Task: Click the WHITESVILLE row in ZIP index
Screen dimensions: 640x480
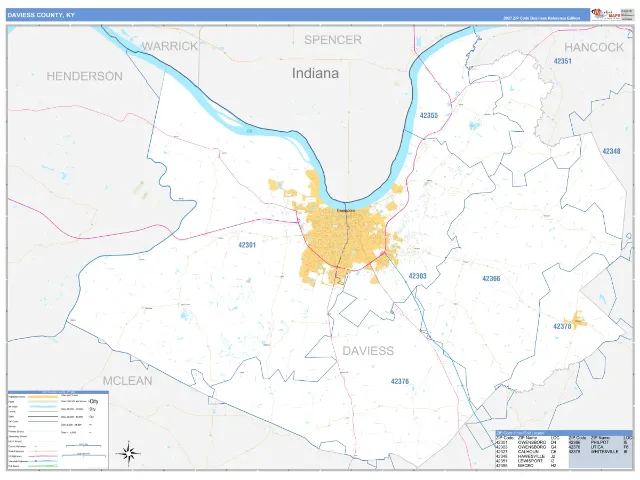Action: [x=598, y=451]
